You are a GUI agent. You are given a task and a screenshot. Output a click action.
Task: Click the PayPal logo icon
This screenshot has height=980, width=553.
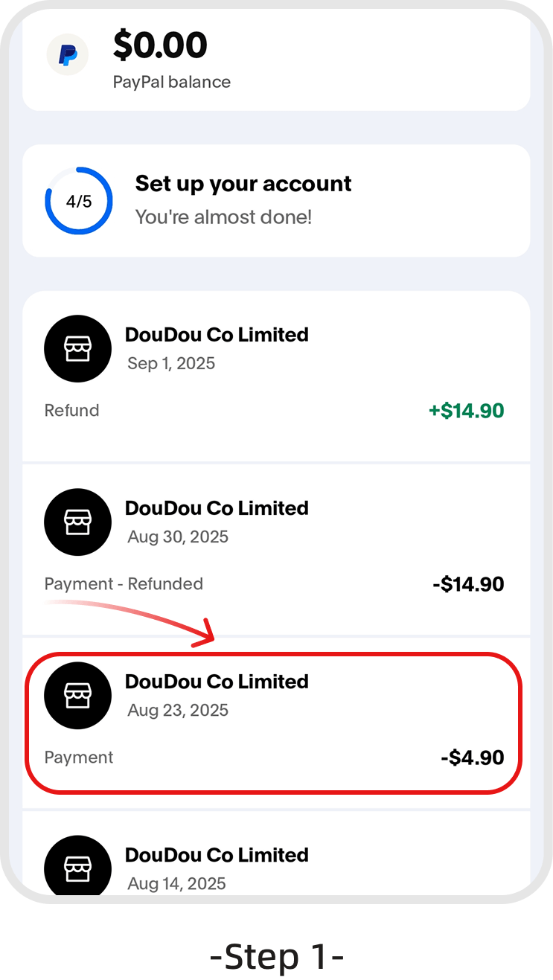[x=68, y=54]
